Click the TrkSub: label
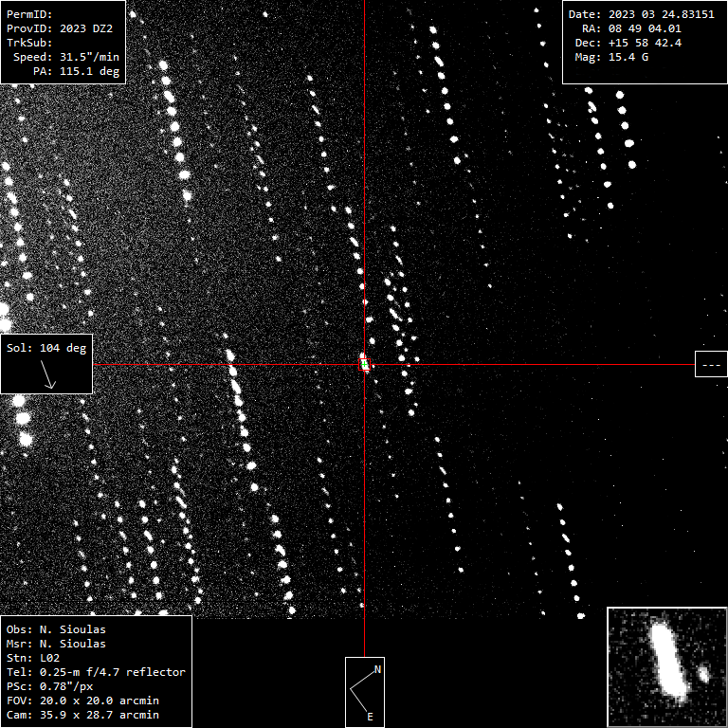This screenshot has height=728, width=728. tap(29, 43)
